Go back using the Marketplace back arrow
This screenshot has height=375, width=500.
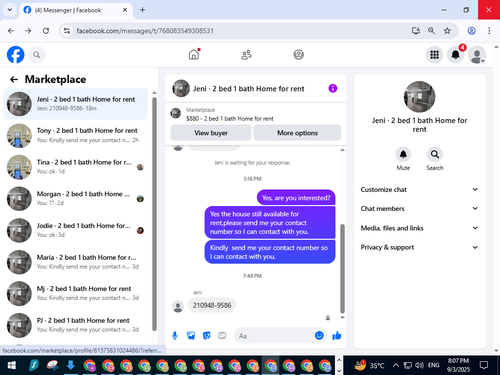coord(14,79)
